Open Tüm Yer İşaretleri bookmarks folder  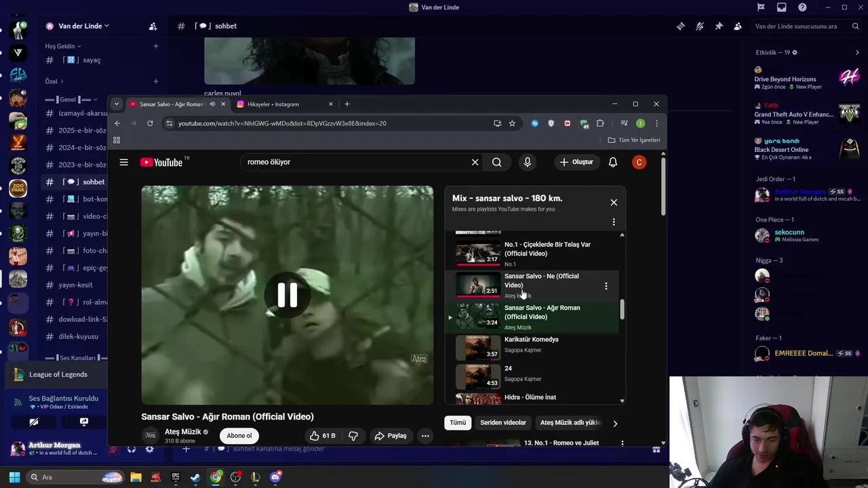[634, 140]
